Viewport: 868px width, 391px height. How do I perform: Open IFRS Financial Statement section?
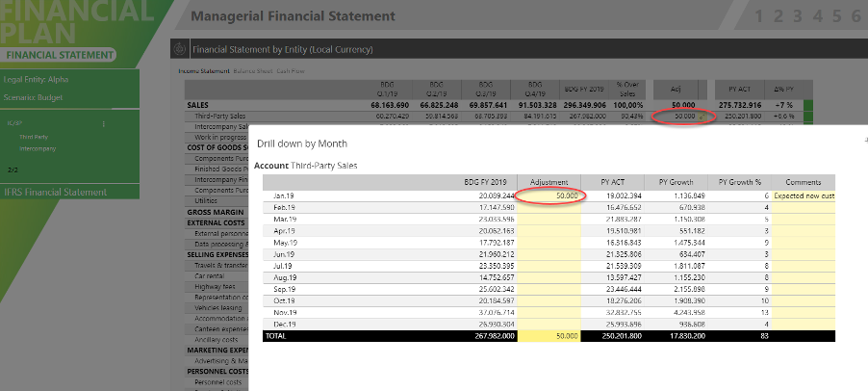tap(56, 192)
